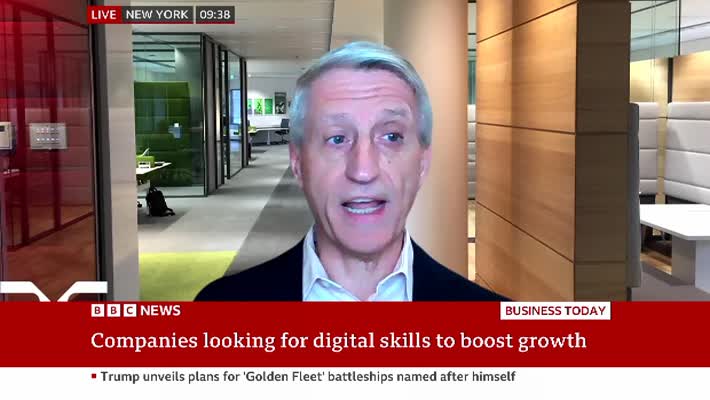
Task: Click the digital skills headline text
Action: pos(338,341)
